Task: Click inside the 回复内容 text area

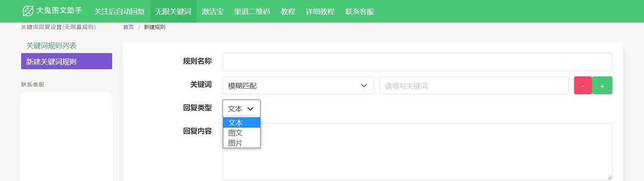Action: [x=417, y=152]
